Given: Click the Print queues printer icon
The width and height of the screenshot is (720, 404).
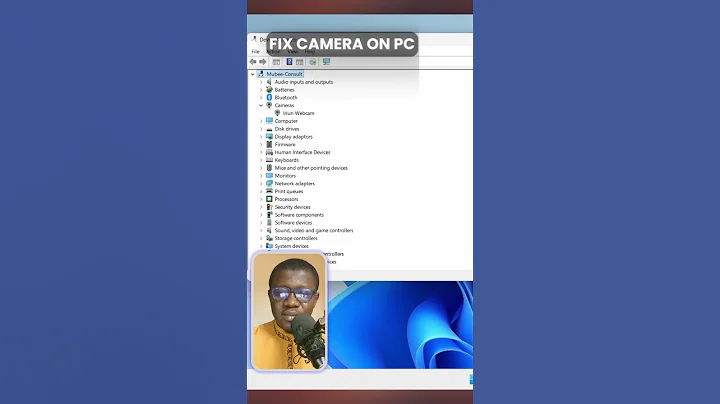Looking at the screenshot, I should pos(269,191).
